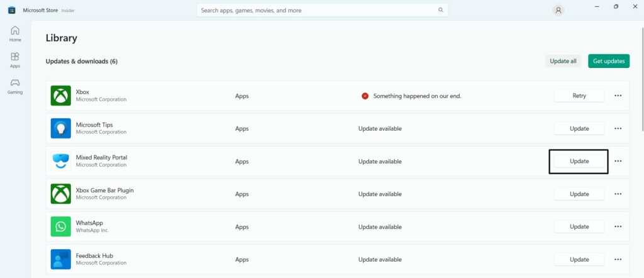Open the Gaming section
This screenshot has width=644, height=278.
(x=15, y=86)
